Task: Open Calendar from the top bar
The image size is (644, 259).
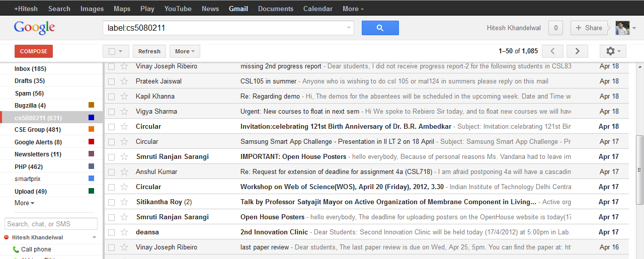Action: pos(317,9)
